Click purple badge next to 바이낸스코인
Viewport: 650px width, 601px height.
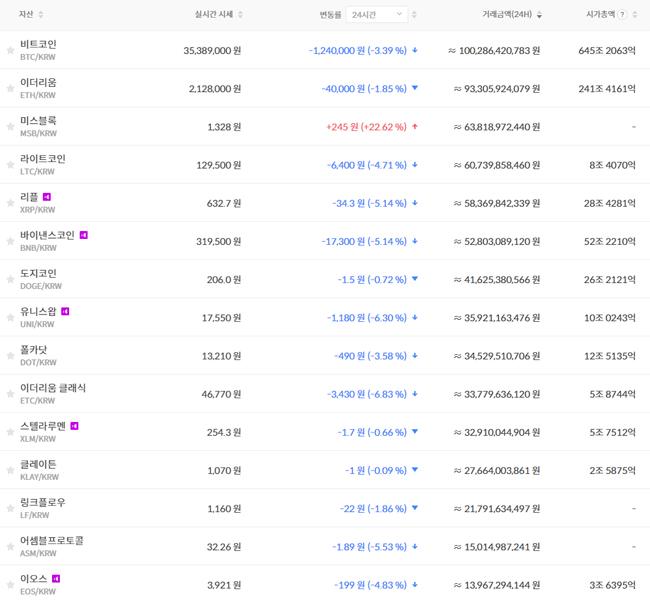(84, 235)
